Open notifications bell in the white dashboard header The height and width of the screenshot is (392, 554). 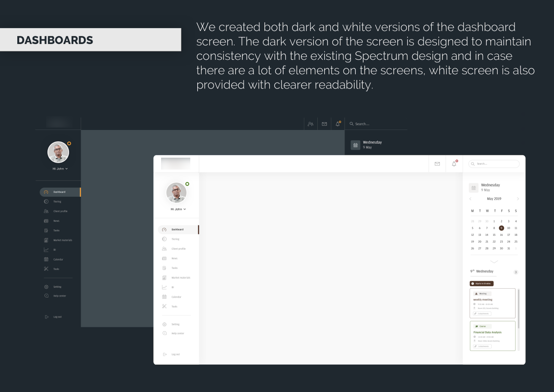[x=454, y=164]
